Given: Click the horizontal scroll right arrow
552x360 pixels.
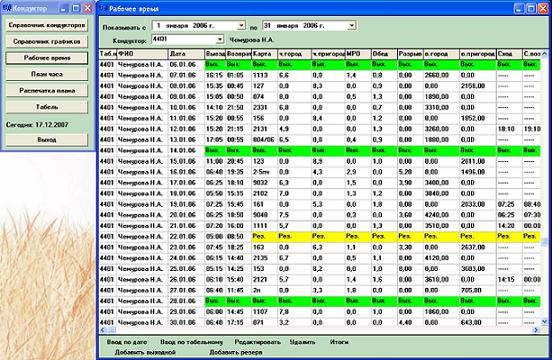Looking at the screenshot, I should pos(536,330).
